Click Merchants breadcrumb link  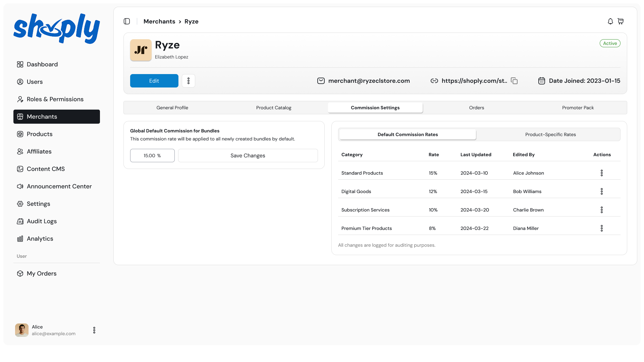[x=159, y=21]
